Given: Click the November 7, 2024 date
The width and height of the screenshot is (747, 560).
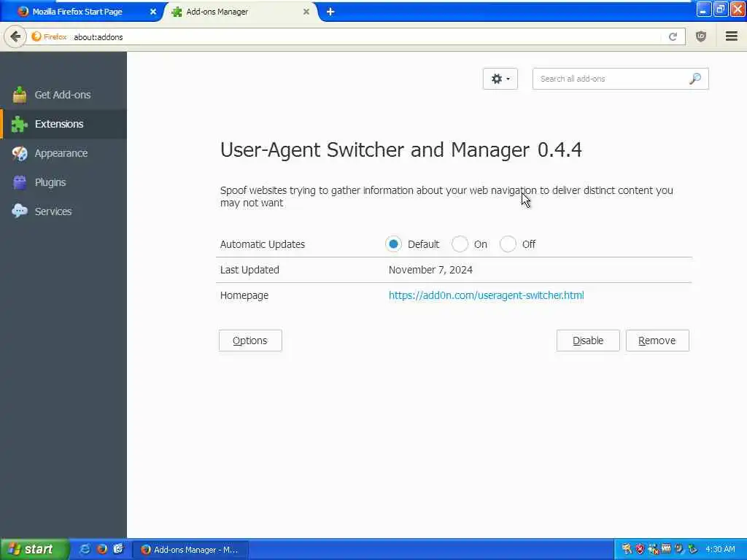Looking at the screenshot, I should click(430, 270).
